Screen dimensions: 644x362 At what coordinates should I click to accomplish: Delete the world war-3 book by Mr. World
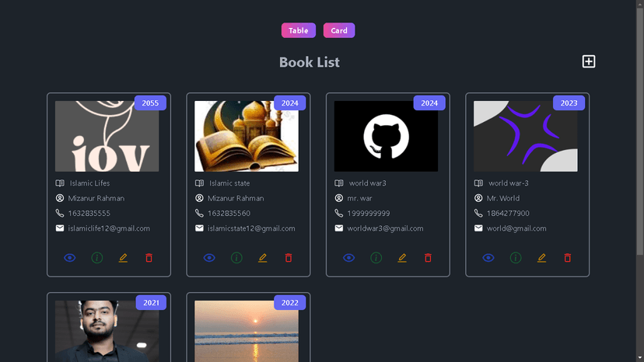tap(568, 258)
